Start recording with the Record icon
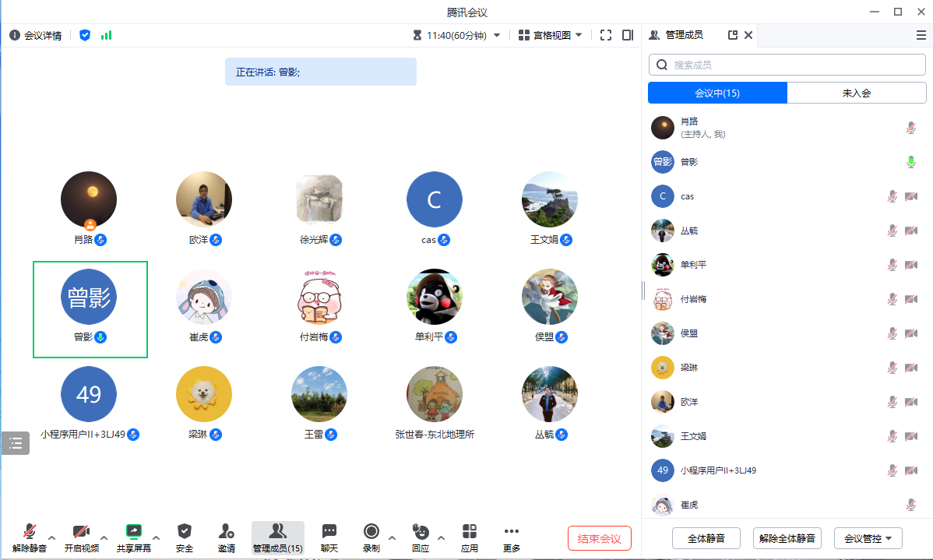 pos(371,532)
